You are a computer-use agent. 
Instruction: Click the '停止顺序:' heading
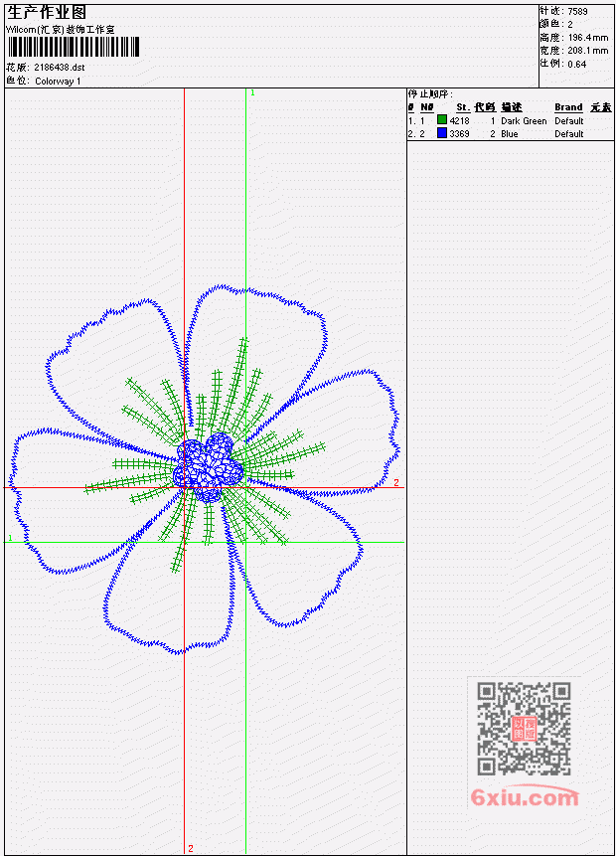click(430, 93)
